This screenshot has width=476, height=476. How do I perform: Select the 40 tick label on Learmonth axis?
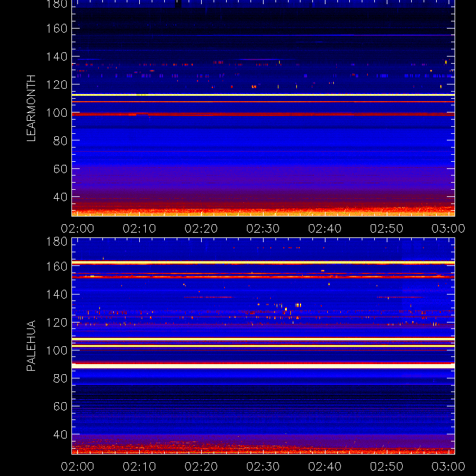click(60, 197)
